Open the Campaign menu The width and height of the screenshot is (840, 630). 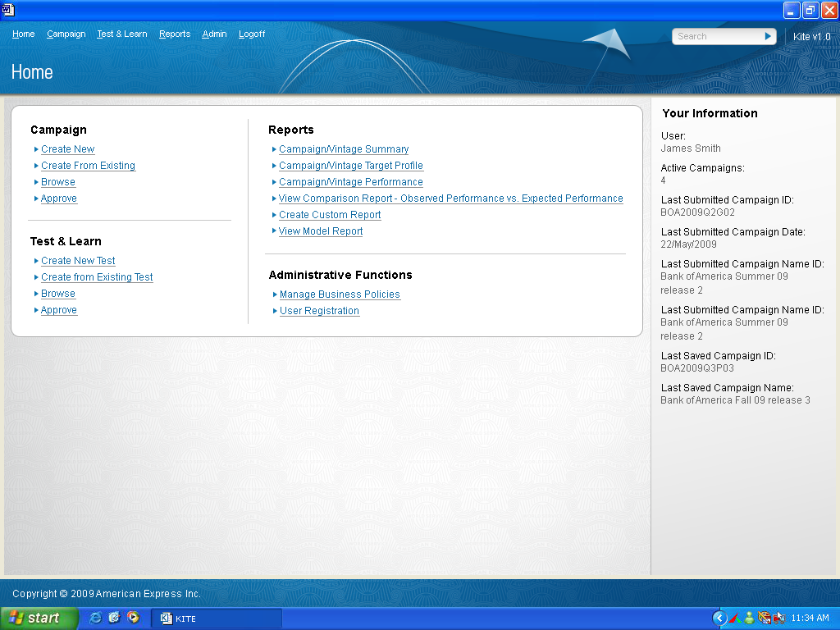click(66, 34)
